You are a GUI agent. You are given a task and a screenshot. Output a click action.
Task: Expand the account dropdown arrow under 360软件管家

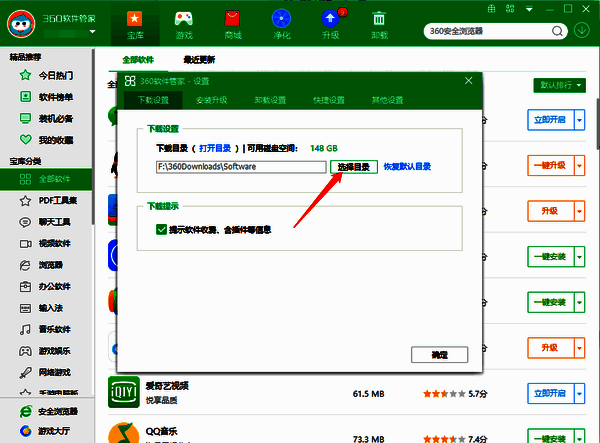pos(92,32)
